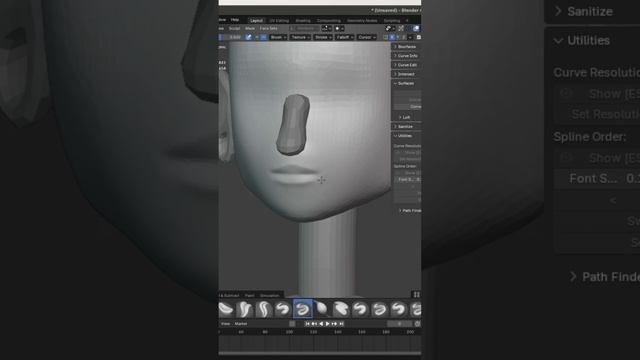Screen dimensions: 640x360
Task: Click the current frame number field
Action: click(399, 324)
